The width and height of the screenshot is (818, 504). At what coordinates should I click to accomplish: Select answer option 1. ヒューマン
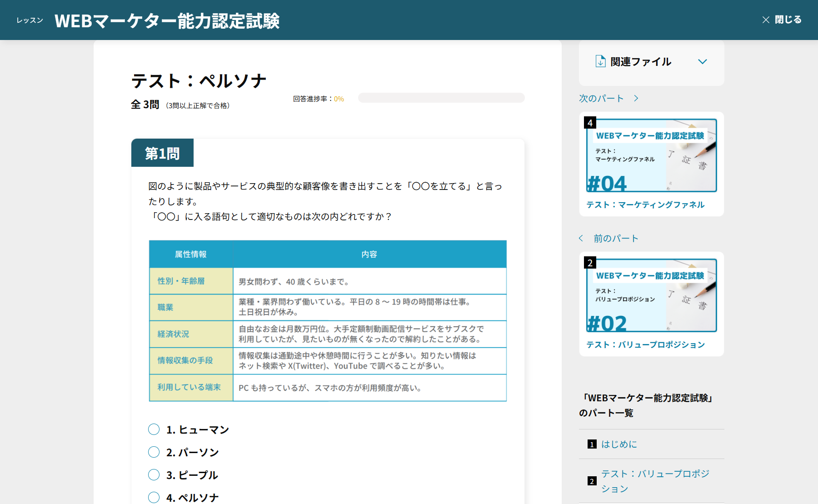pyautogui.click(x=154, y=429)
